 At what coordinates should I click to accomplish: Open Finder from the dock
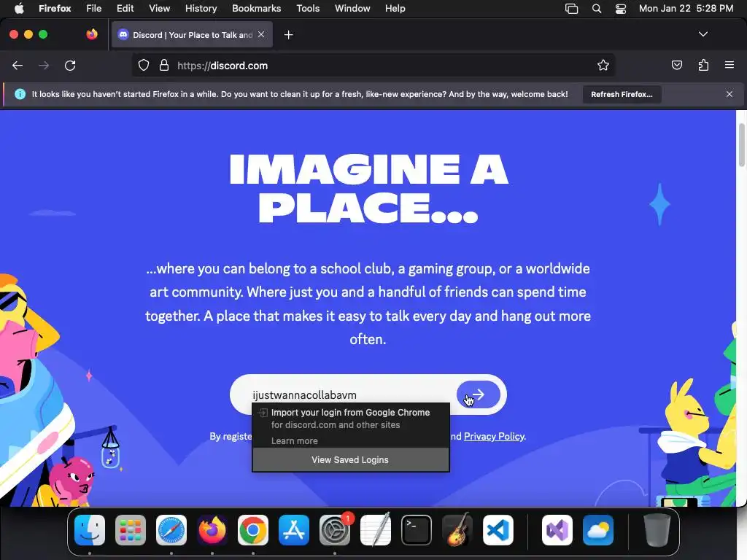[90, 530]
